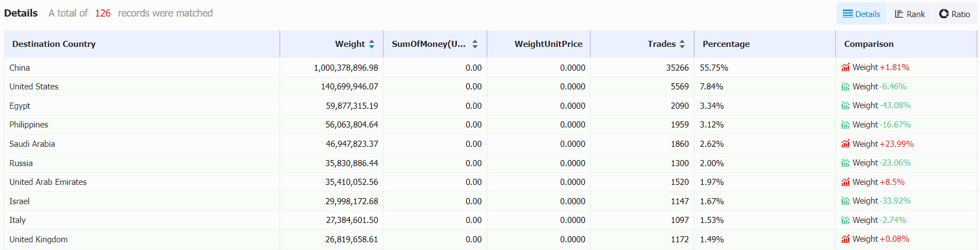Screen dimensions: 980x250
Task: Click the Israel comparison chart icon
Action: pyautogui.click(x=845, y=201)
